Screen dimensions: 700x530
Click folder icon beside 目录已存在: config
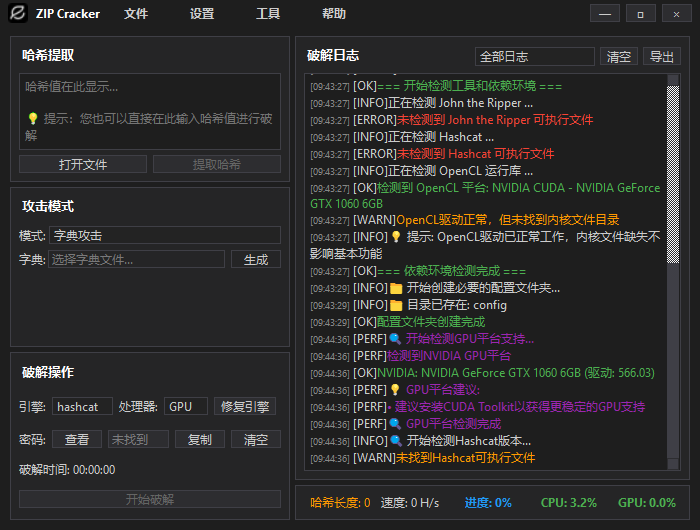pyautogui.click(x=396, y=305)
